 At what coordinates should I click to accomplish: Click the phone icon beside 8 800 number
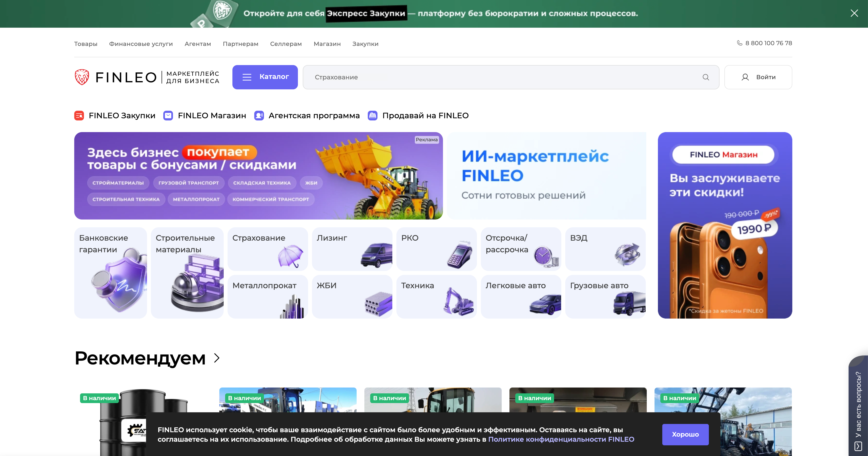[739, 43]
